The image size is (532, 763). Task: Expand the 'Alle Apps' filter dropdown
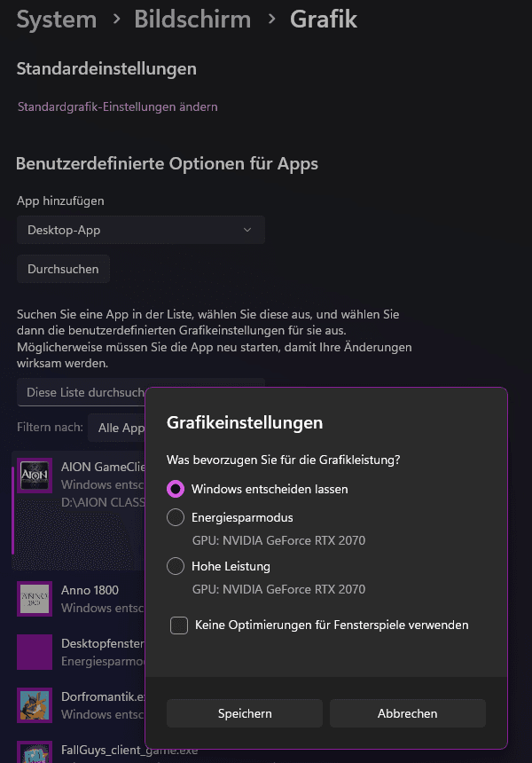pos(117,428)
